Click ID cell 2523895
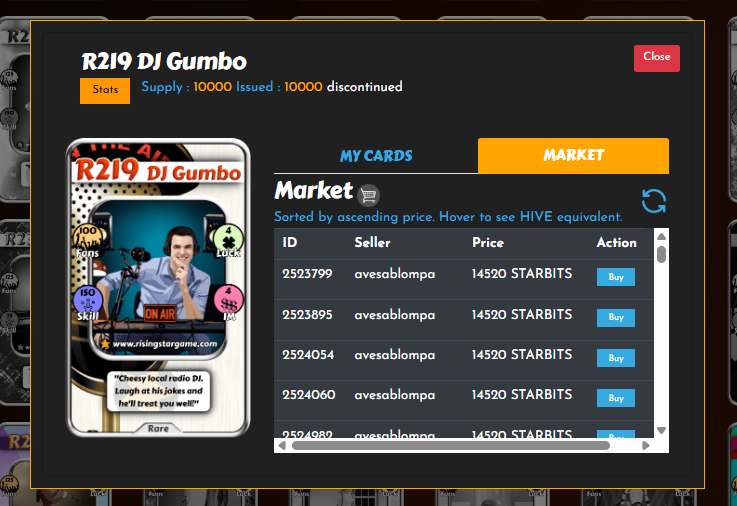Screen dimensions: 737x506 point(307,314)
